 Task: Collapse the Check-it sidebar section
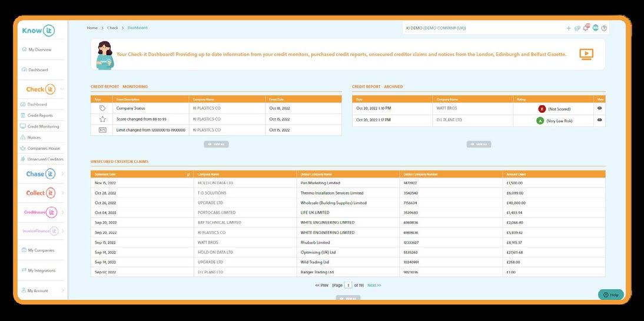[x=62, y=89]
